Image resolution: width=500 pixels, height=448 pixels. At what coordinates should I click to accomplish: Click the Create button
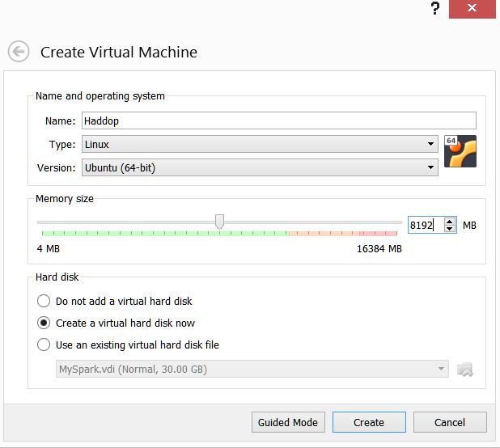coord(369,422)
